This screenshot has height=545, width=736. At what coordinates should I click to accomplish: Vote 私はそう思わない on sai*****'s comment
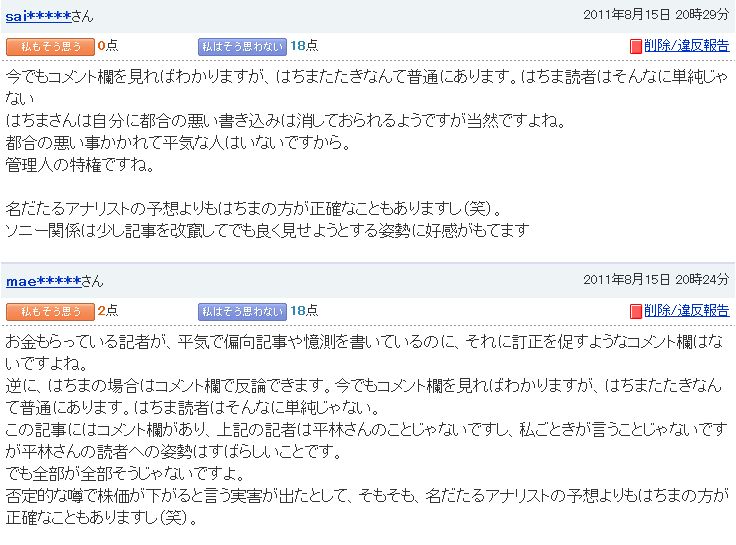tap(242, 46)
